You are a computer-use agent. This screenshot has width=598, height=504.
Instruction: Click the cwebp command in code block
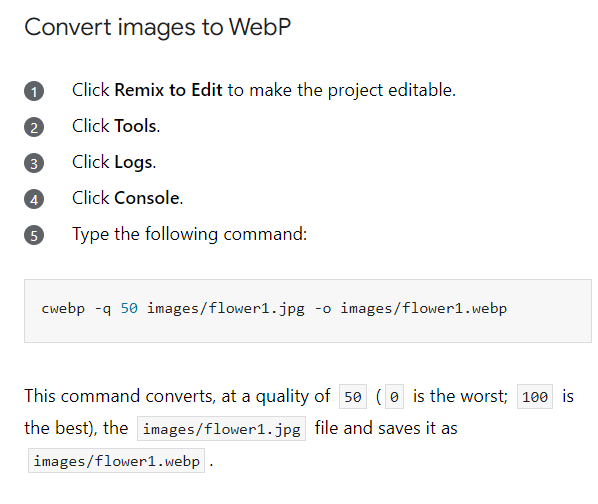click(274, 308)
